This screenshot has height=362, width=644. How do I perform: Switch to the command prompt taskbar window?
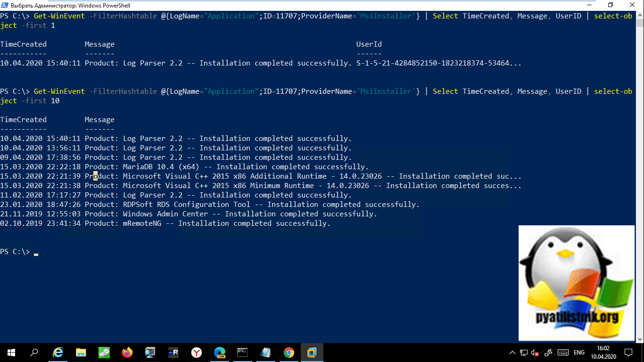pyautogui.click(x=243, y=352)
